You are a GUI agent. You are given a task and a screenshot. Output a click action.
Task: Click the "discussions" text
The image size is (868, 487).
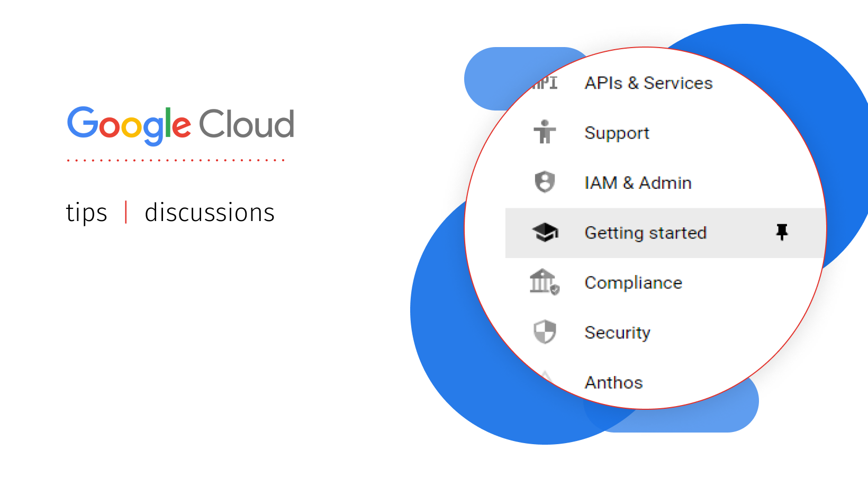point(210,212)
